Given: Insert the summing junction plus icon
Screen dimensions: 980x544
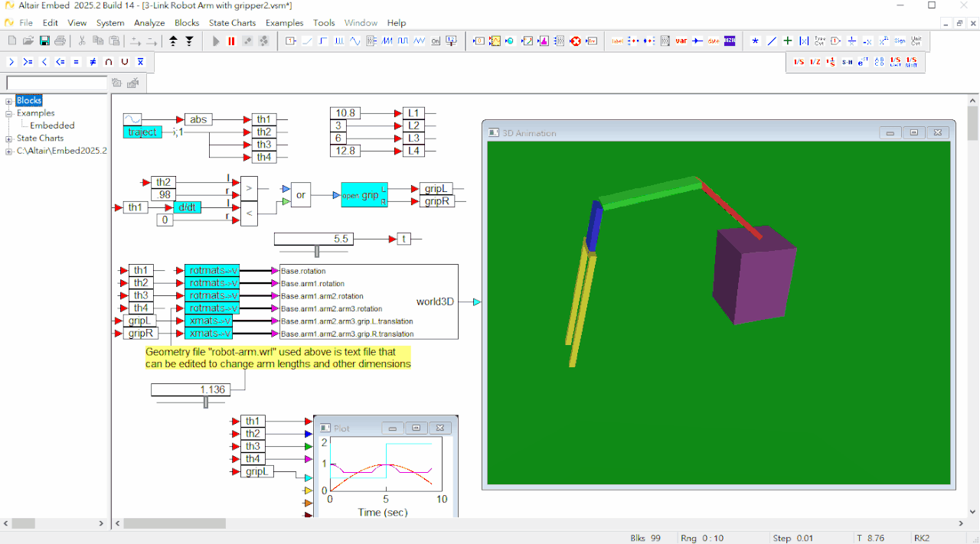Looking at the screenshot, I should click(788, 41).
